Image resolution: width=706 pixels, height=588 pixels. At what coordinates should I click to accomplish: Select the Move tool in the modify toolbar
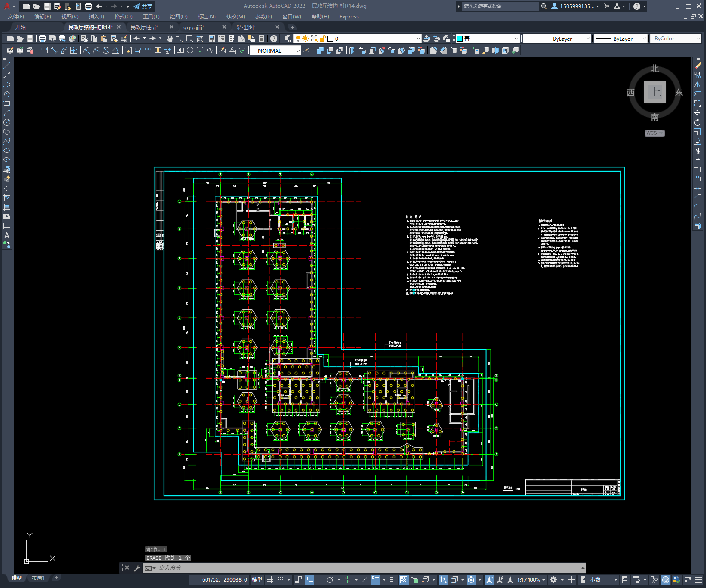tap(697, 113)
